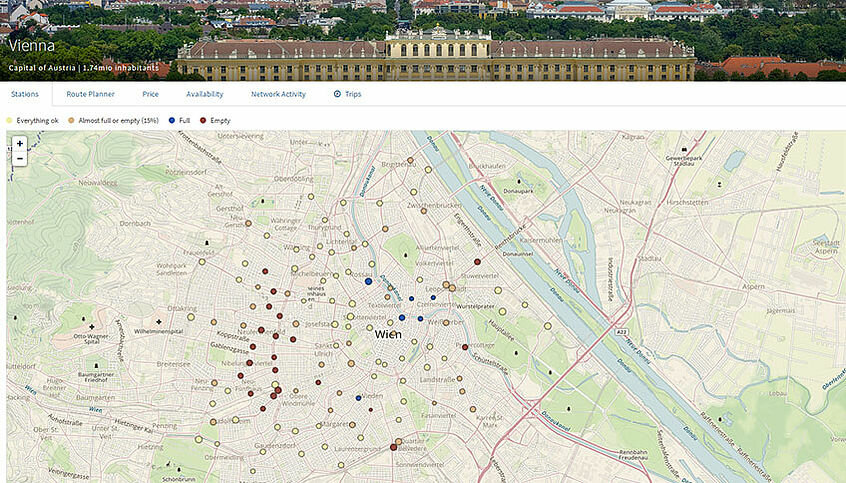846x483 pixels.
Task: Select the blue full station marker near Rossau
Action: 368,282
